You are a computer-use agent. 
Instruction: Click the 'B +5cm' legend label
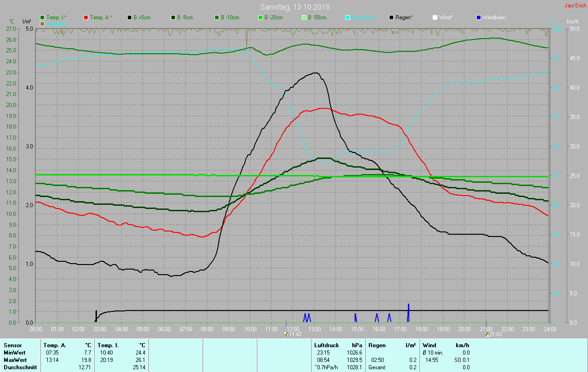pos(142,17)
